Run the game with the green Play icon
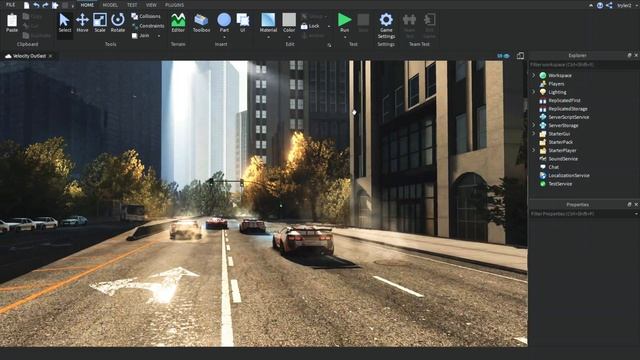Image resolution: width=640 pixels, height=360 pixels. click(x=344, y=20)
